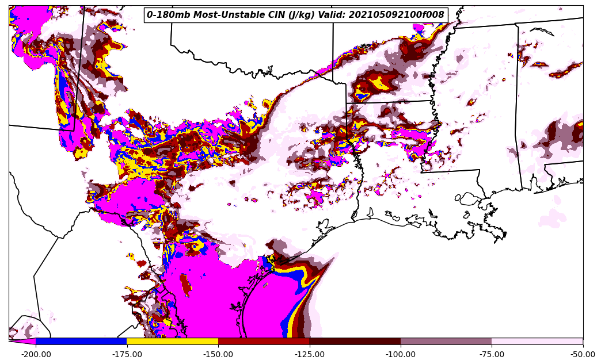Click the dark maroon colorbar segment

[x=355, y=341]
